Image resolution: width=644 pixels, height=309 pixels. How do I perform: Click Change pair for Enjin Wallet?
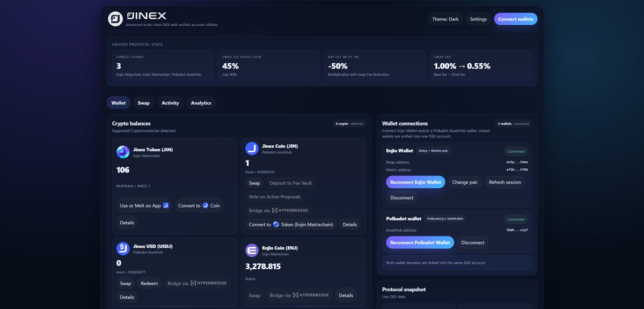(x=465, y=182)
